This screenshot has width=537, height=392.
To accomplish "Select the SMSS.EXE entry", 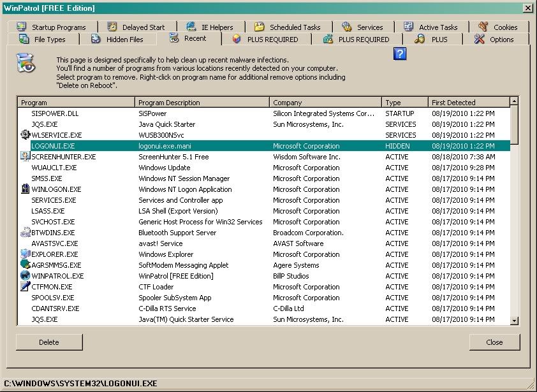I will pos(263,178).
